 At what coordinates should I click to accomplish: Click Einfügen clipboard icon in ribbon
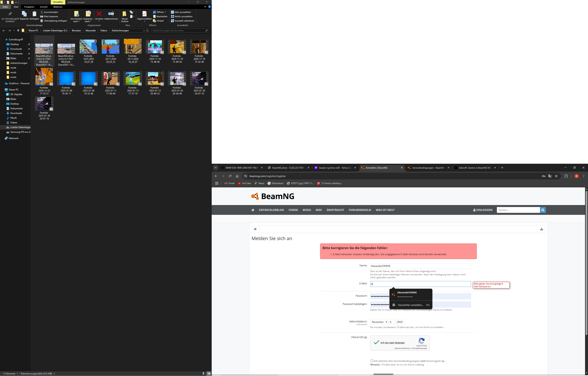tap(34, 14)
